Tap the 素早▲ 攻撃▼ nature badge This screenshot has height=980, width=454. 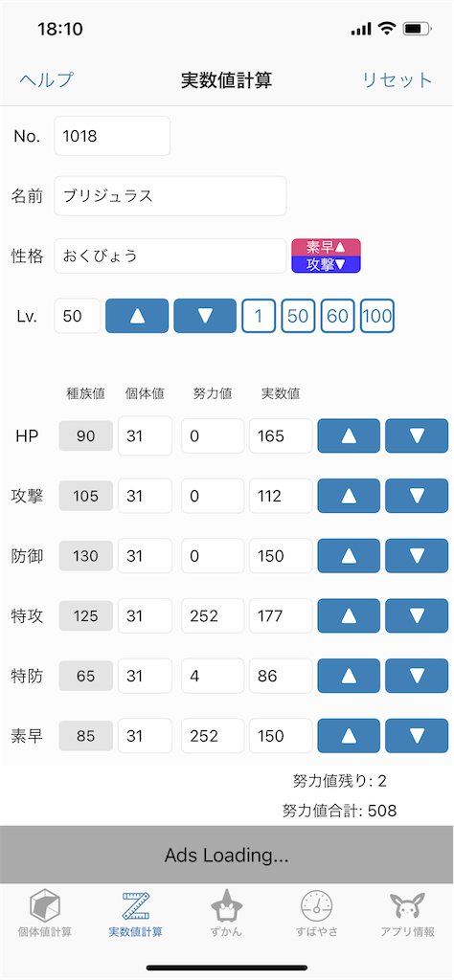tap(327, 256)
